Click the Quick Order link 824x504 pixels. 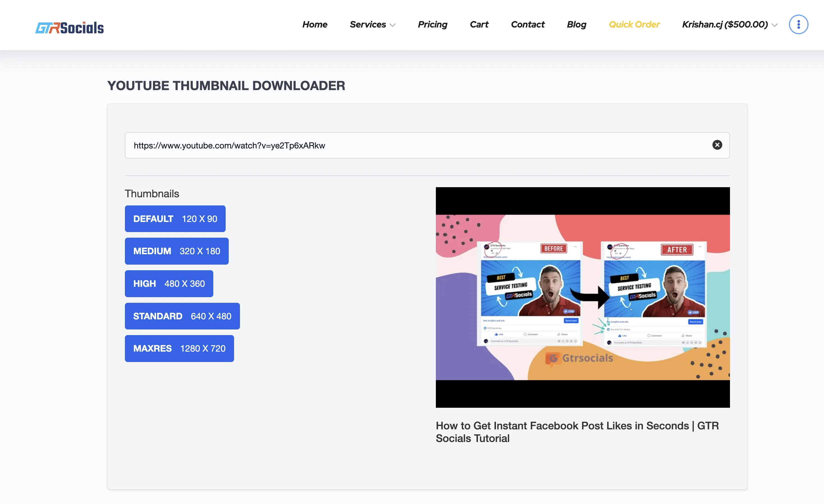(x=634, y=24)
